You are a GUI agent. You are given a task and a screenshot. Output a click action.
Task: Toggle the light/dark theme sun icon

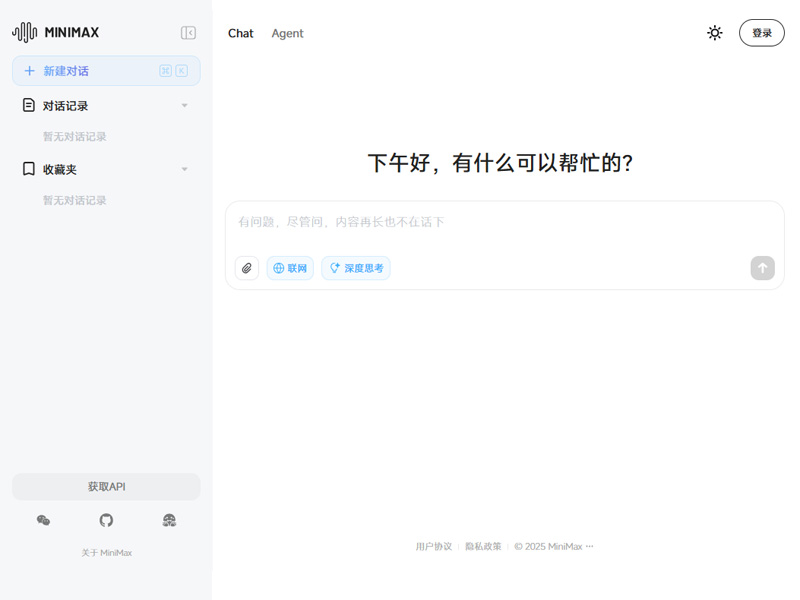pyautogui.click(x=714, y=33)
